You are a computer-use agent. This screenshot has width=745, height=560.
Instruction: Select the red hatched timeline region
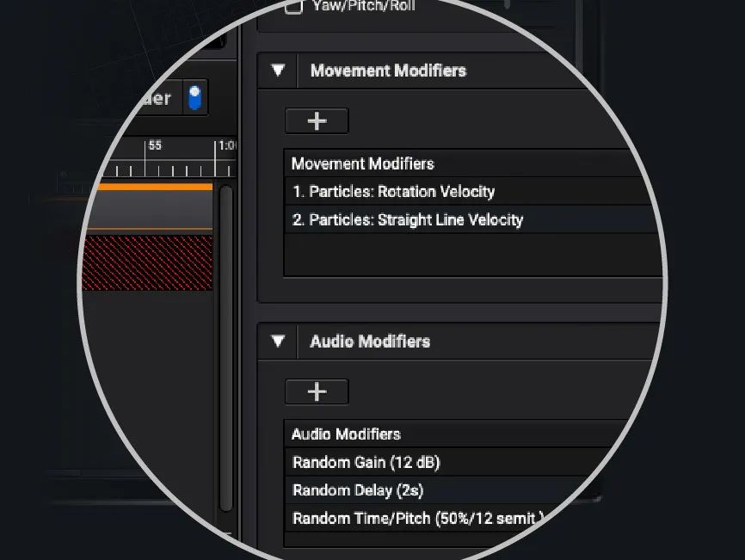click(147, 263)
